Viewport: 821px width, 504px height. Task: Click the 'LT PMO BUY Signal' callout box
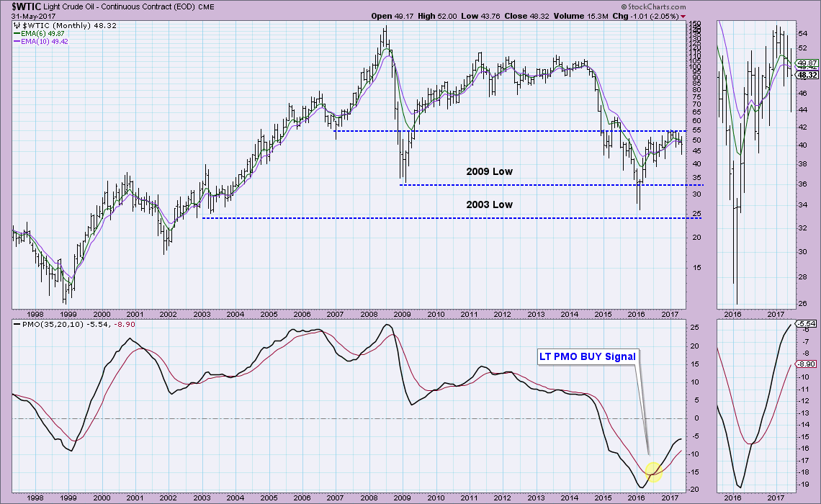[x=588, y=357]
